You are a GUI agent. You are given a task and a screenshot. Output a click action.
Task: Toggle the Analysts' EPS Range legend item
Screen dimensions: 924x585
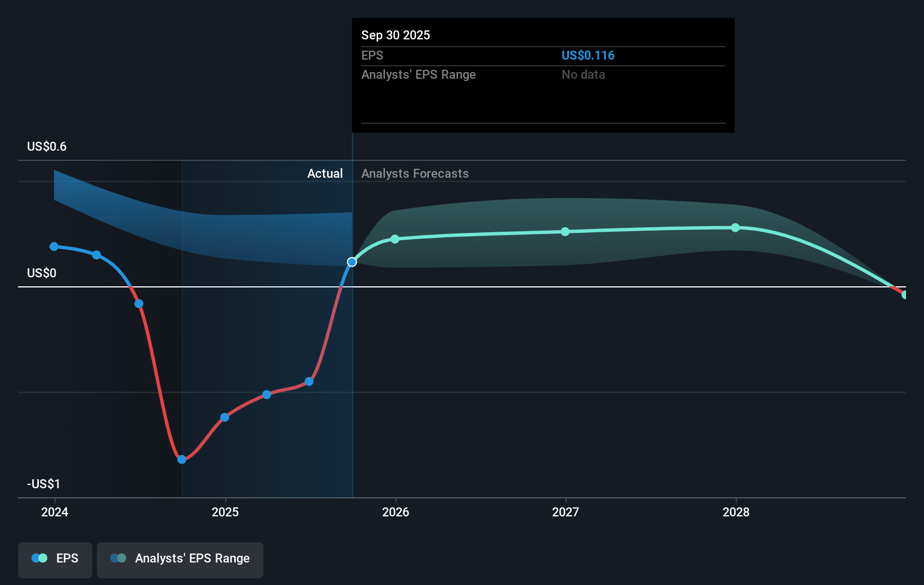click(x=180, y=559)
